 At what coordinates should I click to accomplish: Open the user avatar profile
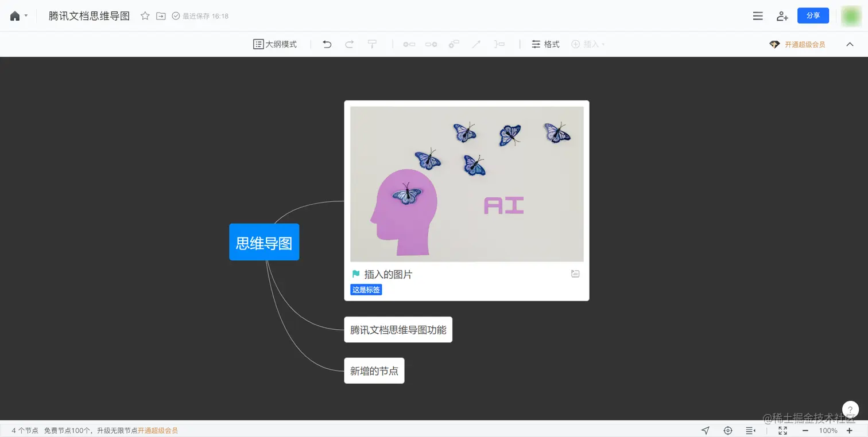coord(851,16)
